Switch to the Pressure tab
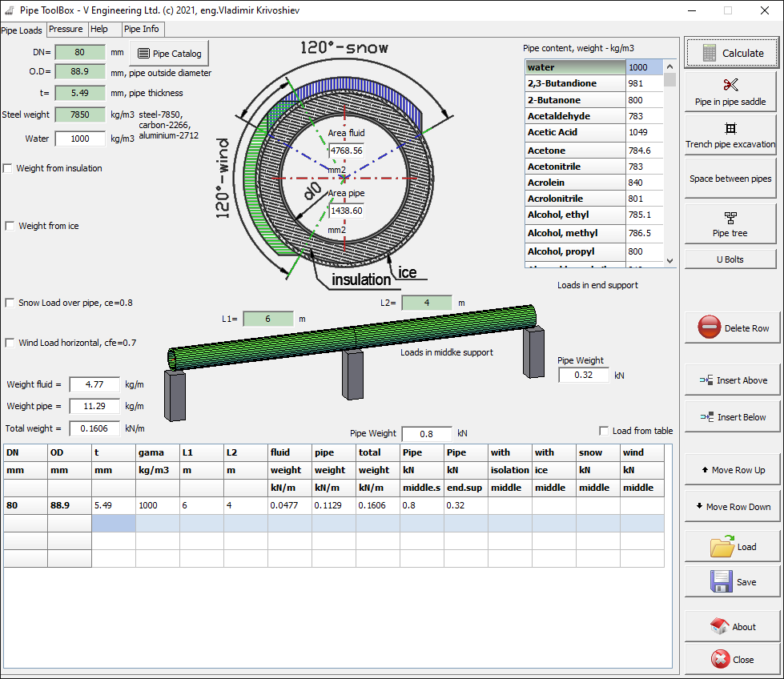Viewport: 784px width, 679px height. (x=66, y=29)
